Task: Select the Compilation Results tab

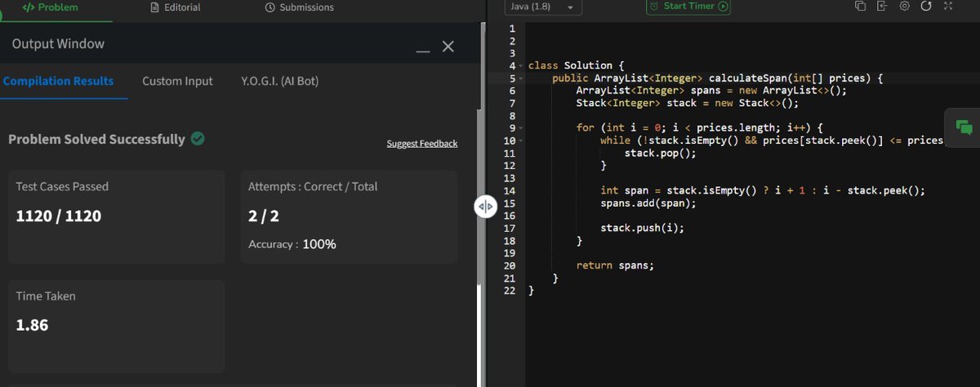Action: pos(58,81)
